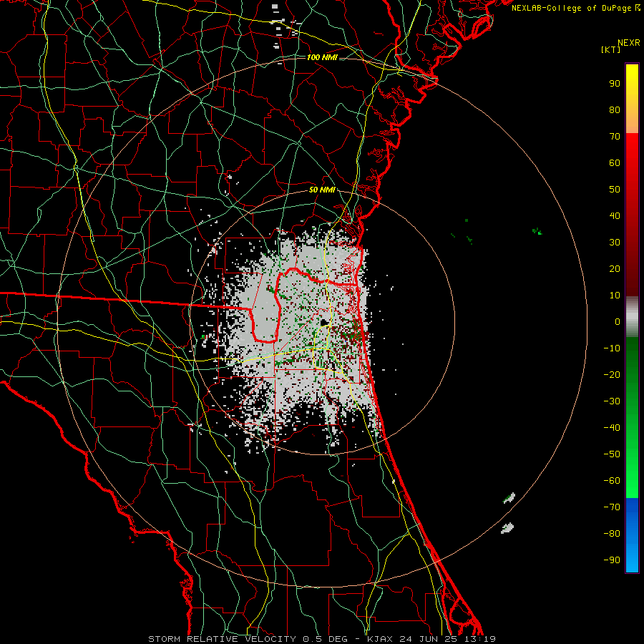Click the Storm Relative Velocity caption text

[x=322, y=639]
